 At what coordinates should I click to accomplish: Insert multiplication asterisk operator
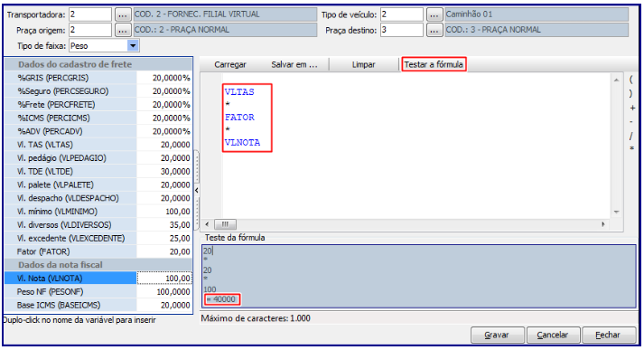(x=631, y=148)
